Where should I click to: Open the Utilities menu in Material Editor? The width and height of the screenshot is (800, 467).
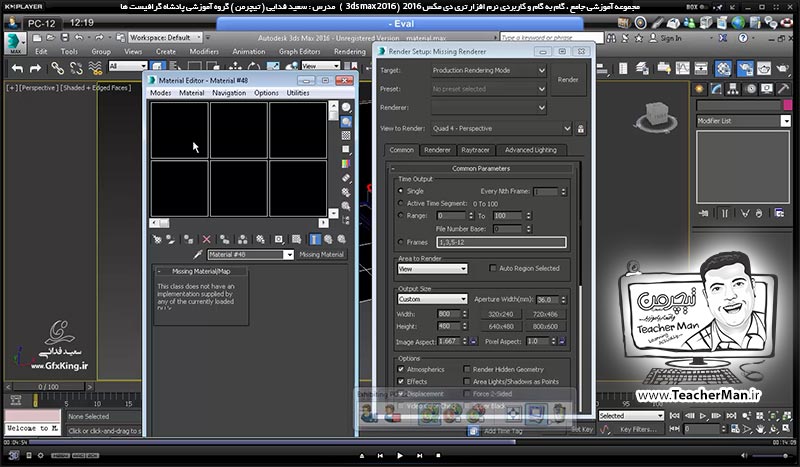tap(297, 93)
